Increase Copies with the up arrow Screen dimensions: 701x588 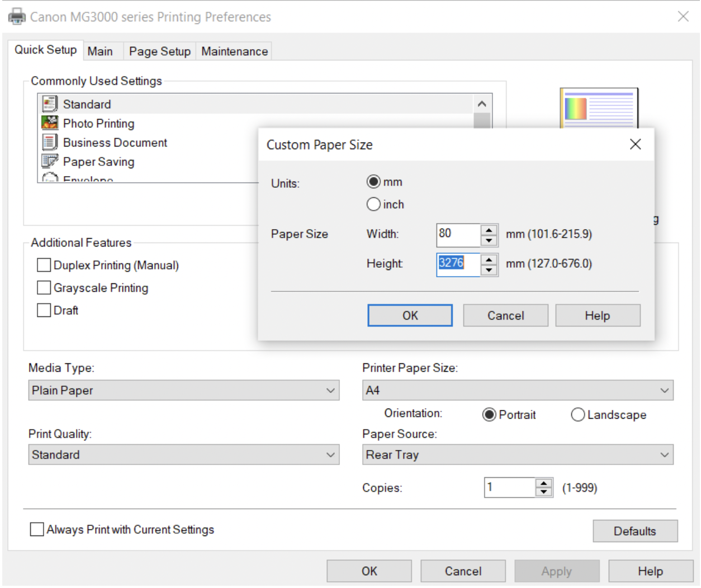point(543,483)
